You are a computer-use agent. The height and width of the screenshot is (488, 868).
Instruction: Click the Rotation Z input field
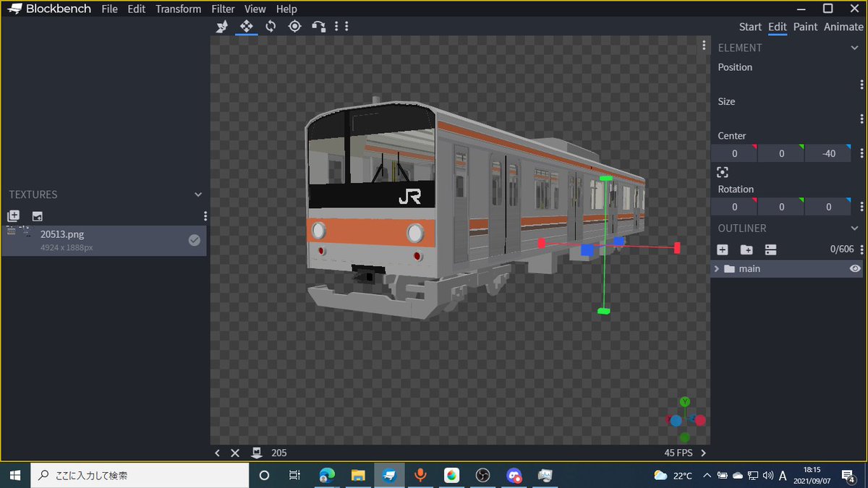click(x=829, y=207)
